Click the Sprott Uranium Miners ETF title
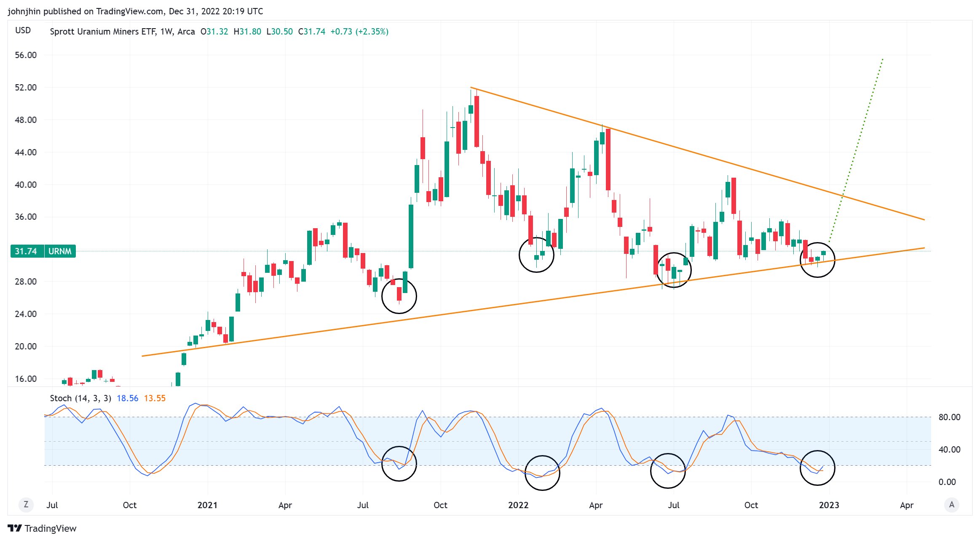 point(103,32)
